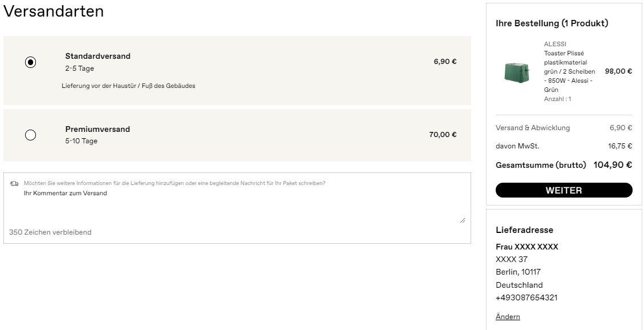Click the comment box resize handle
This screenshot has width=644, height=330.
[x=463, y=221]
